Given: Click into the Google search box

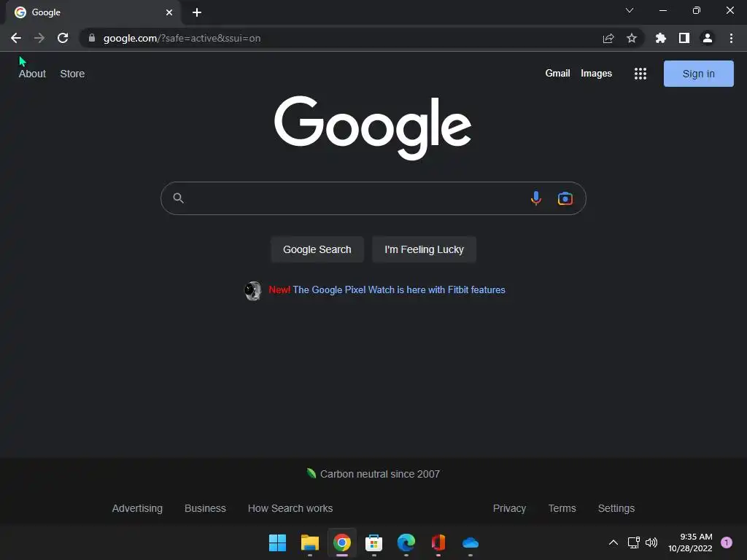Looking at the screenshot, I should (373, 198).
